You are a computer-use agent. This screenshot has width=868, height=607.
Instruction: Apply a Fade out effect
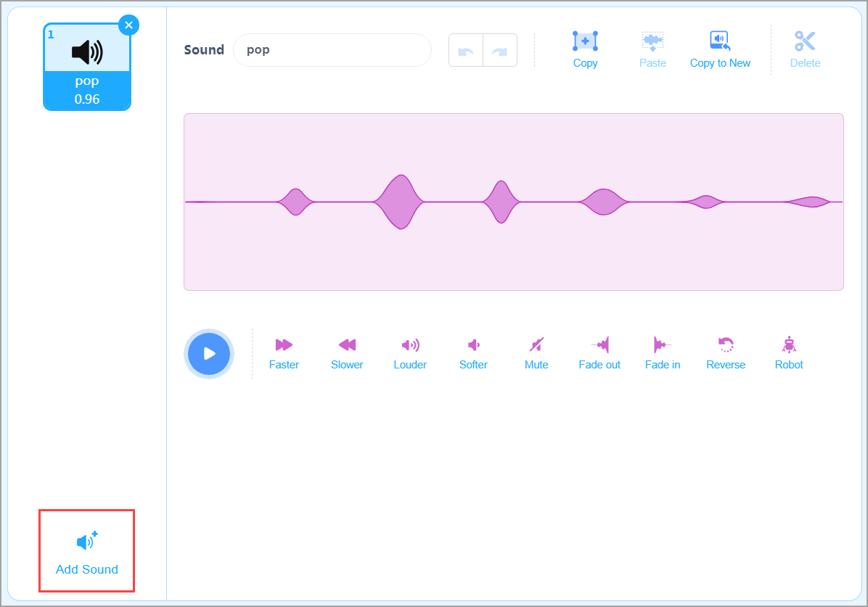[599, 353]
